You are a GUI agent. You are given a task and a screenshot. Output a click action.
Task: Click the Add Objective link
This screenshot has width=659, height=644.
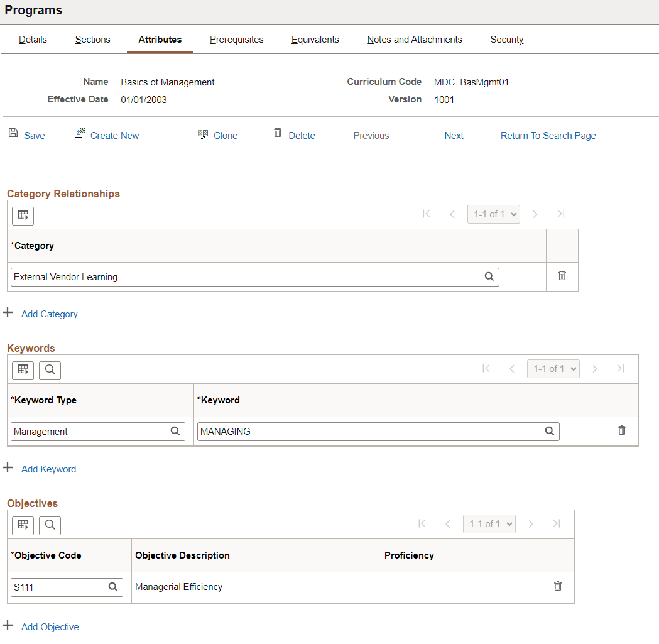tap(50, 626)
